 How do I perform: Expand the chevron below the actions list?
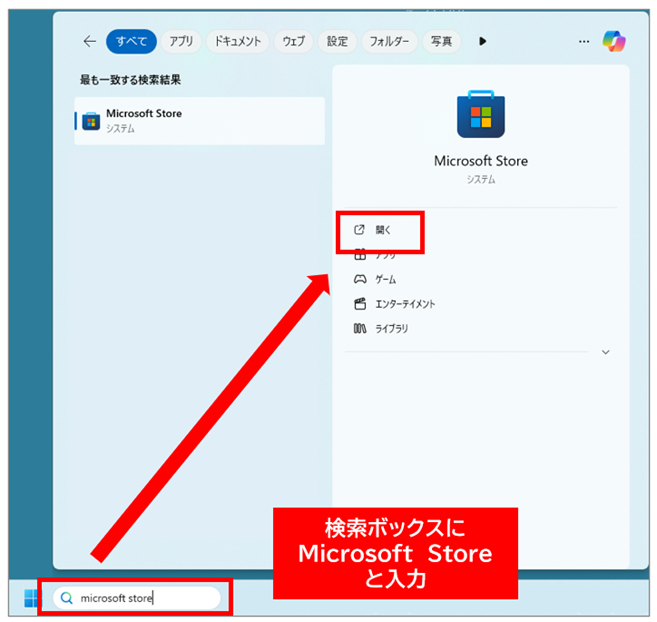coord(605,352)
